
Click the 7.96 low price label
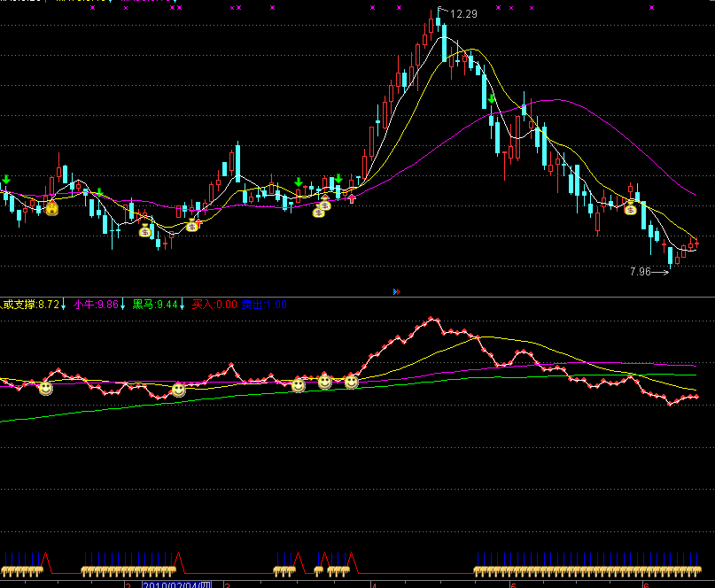(x=641, y=272)
